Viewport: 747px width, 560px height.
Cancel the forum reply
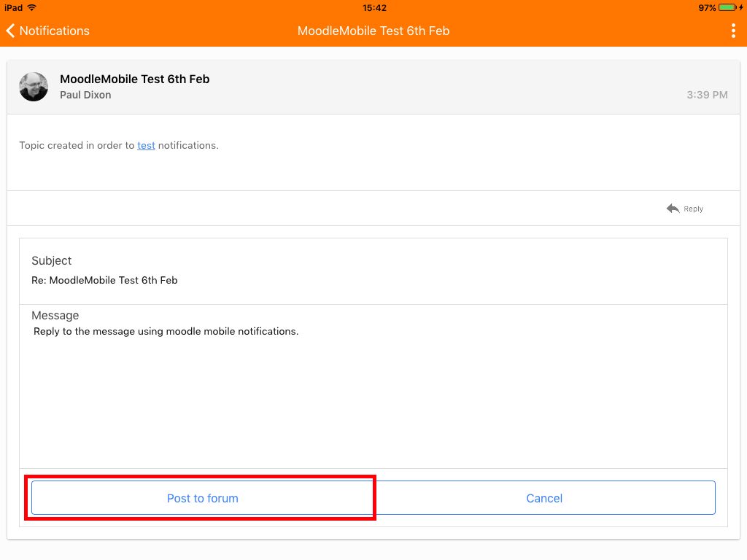click(x=544, y=498)
